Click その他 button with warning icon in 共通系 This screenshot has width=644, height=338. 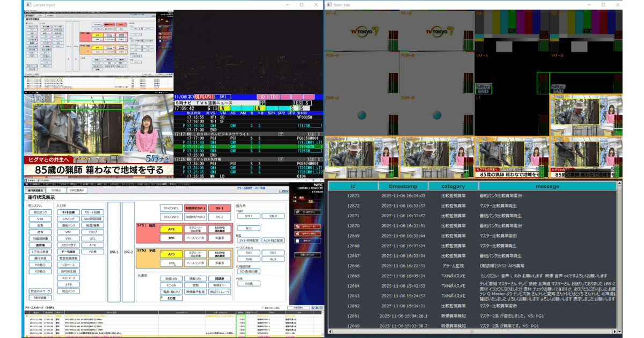coord(171,298)
